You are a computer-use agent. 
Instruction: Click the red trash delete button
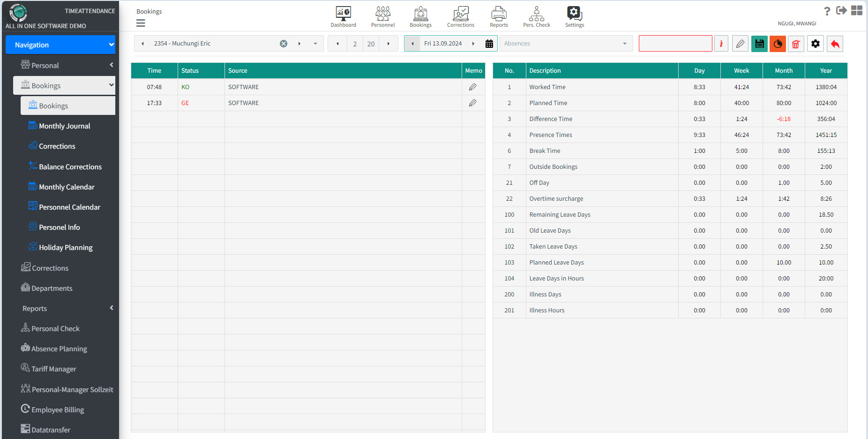click(x=796, y=44)
